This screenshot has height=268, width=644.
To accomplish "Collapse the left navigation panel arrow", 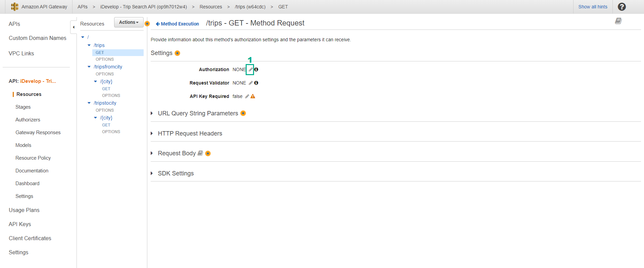I will tap(73, 27).
